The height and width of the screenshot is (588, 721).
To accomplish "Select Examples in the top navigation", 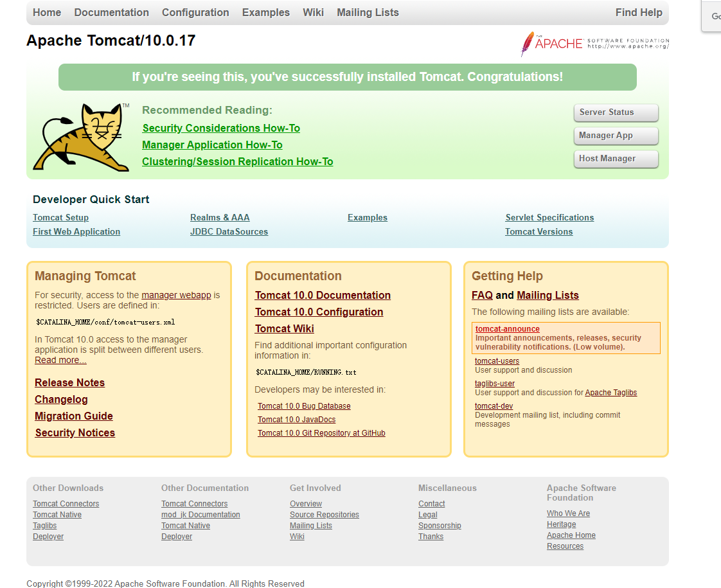I will click(x=266, y=12).
